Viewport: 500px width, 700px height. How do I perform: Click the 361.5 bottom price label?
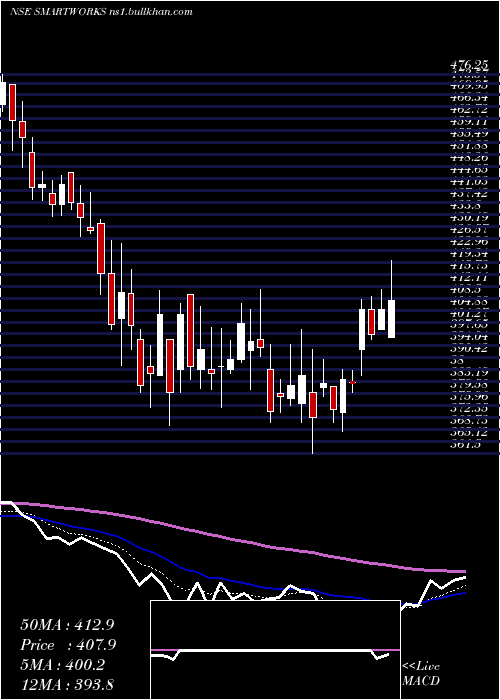coord(467,445)
